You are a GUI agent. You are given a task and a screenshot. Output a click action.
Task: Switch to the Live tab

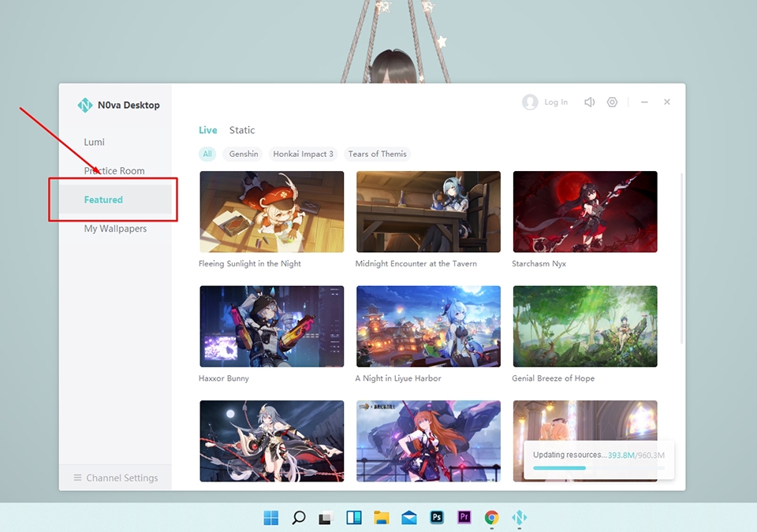tap(208, 130)
